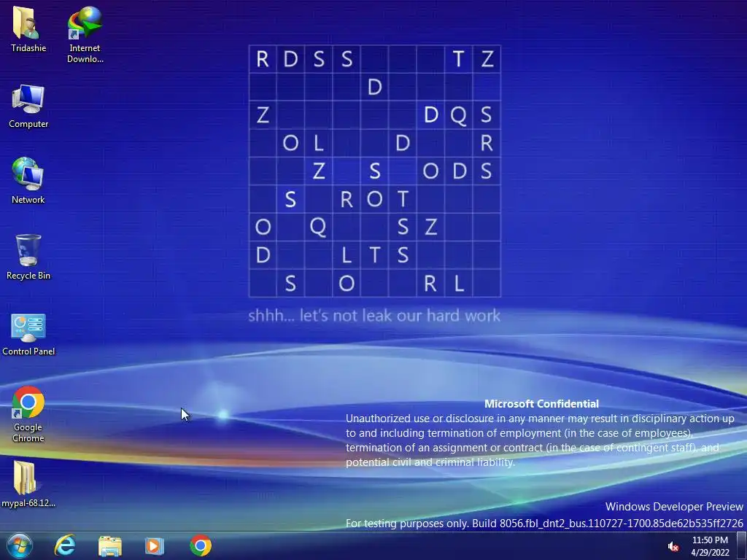Select Google Chrome desktop shortcut
This screenshot has height=560, width=747.
(28, 402)
